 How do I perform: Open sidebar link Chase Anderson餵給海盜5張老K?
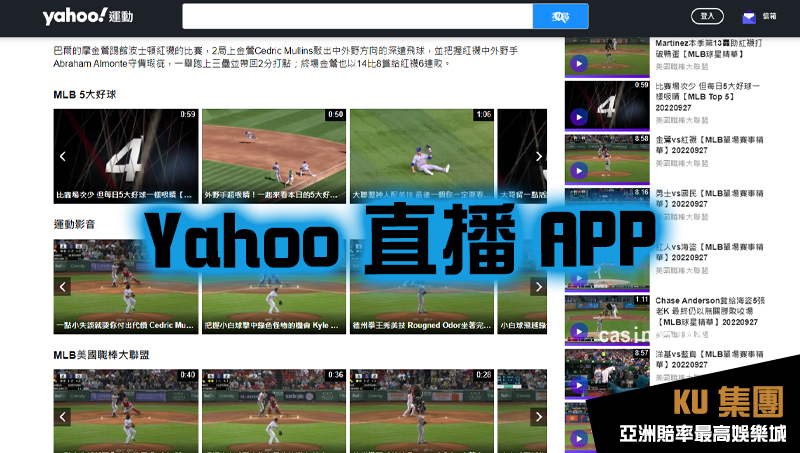710,311
